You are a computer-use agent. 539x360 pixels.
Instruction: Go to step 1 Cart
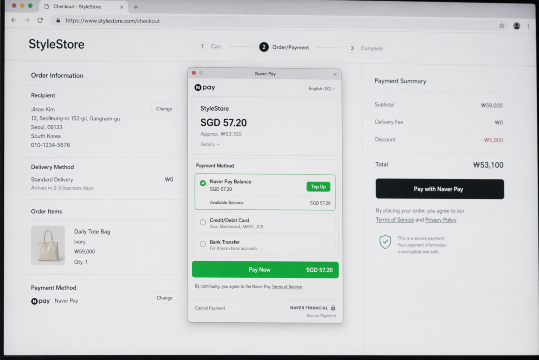[x=210, y=46]
